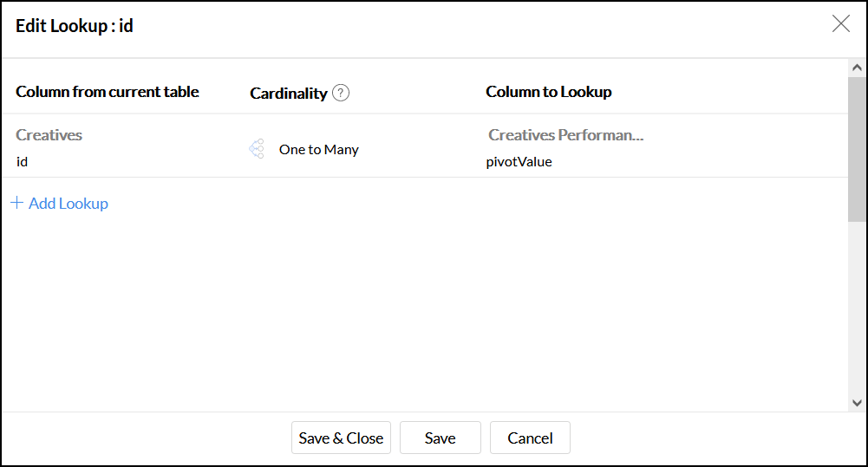This screenshot has height=467, width=868.
Task: Add a new lookup via Add Lookup
Action: tap(68, 204)
